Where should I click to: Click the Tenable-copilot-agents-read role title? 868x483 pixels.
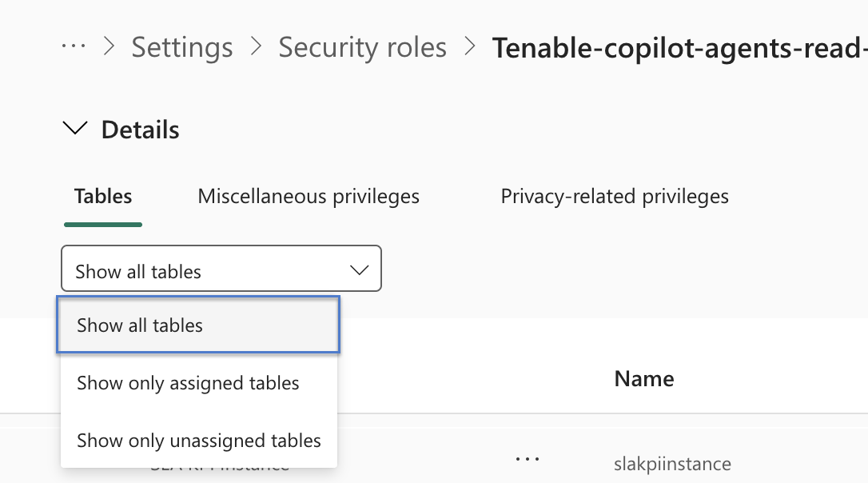coord(679,48)
